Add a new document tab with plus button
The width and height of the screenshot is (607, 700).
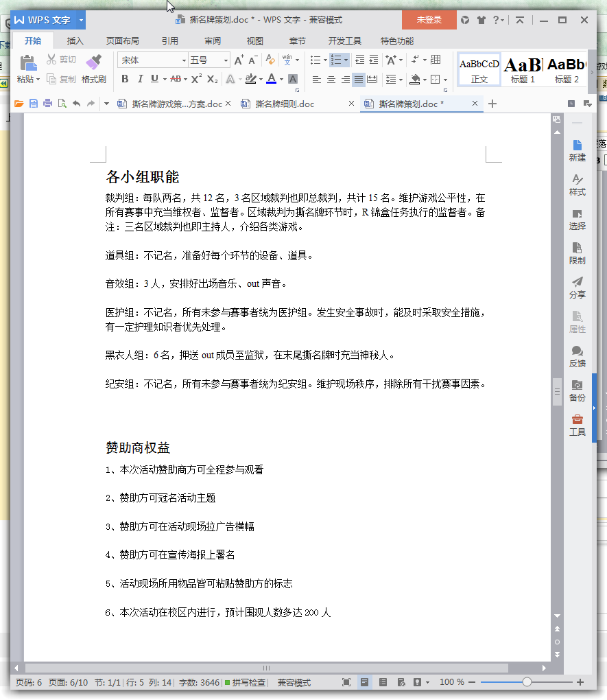coord(492,104)
